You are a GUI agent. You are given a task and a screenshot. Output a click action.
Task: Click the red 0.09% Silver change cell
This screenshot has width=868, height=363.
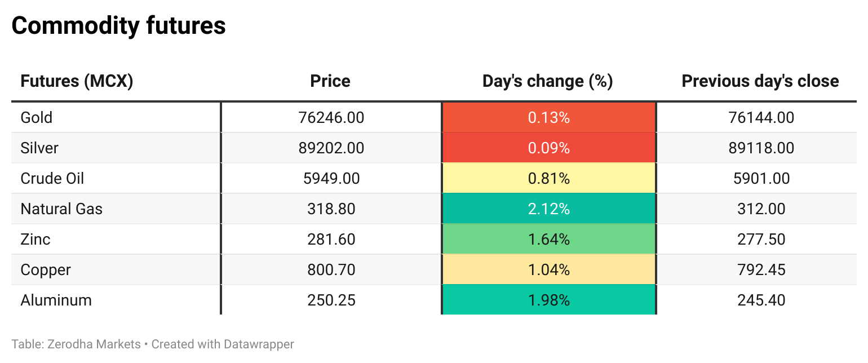pyautogui.click(x=549, y=148)
